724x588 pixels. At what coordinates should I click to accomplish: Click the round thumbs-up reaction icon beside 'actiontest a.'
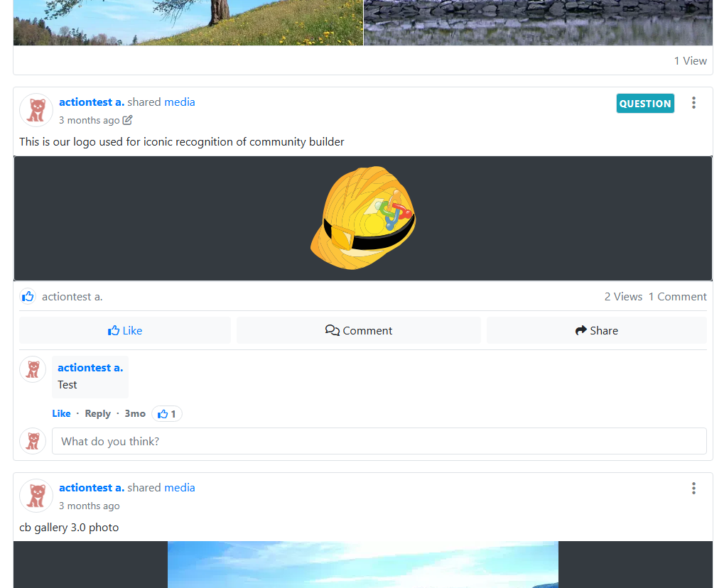tap(28, 297)
